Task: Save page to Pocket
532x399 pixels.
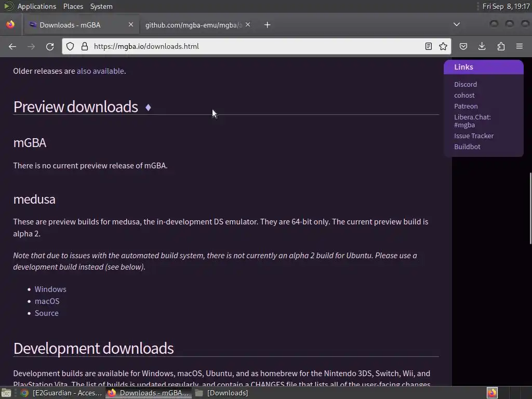Action: pos(463,46)
